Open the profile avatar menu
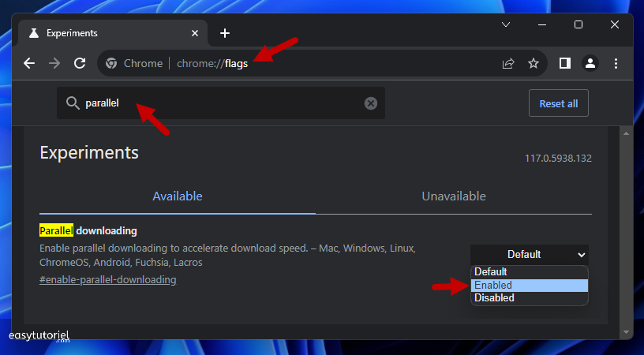 pyautogui.click(x=590, y=63)
